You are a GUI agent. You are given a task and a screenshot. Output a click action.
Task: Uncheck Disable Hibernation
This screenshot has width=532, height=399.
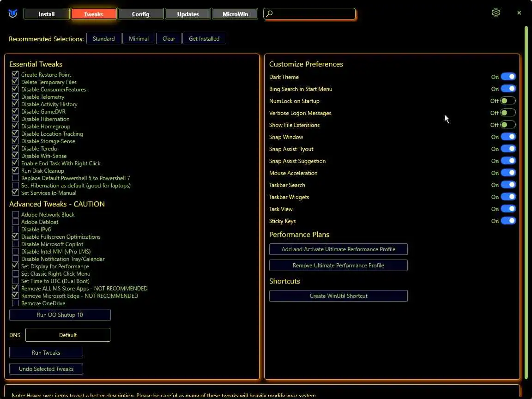point(15,119)
